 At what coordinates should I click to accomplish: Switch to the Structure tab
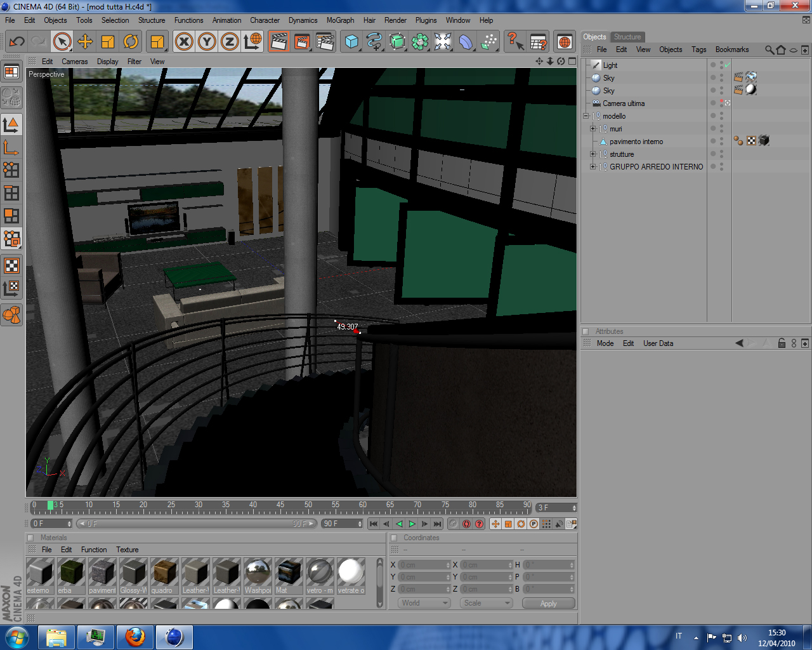tap(627, 37)
